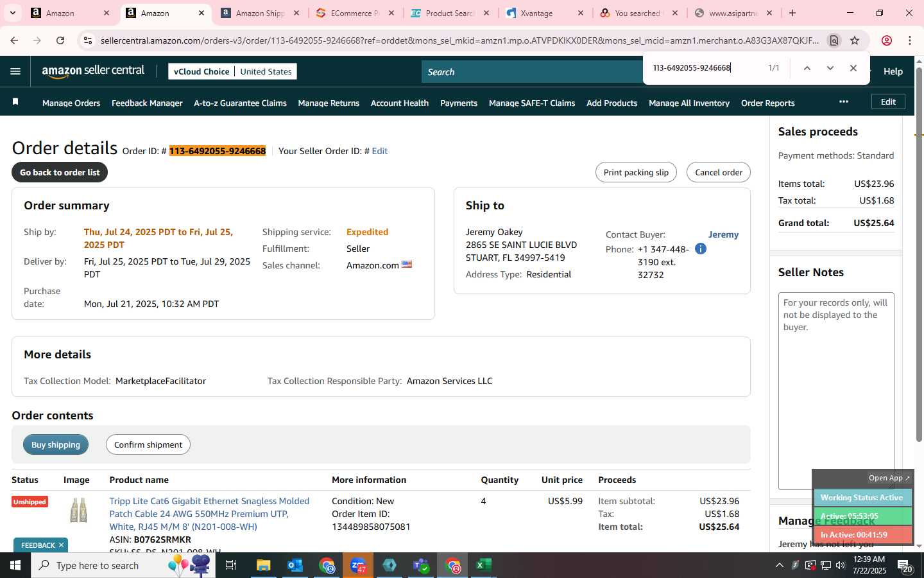Open the Seller Central hamburger menu
Image resolution: width=924 pixels, height=578 pixels.
coord(15,71)
